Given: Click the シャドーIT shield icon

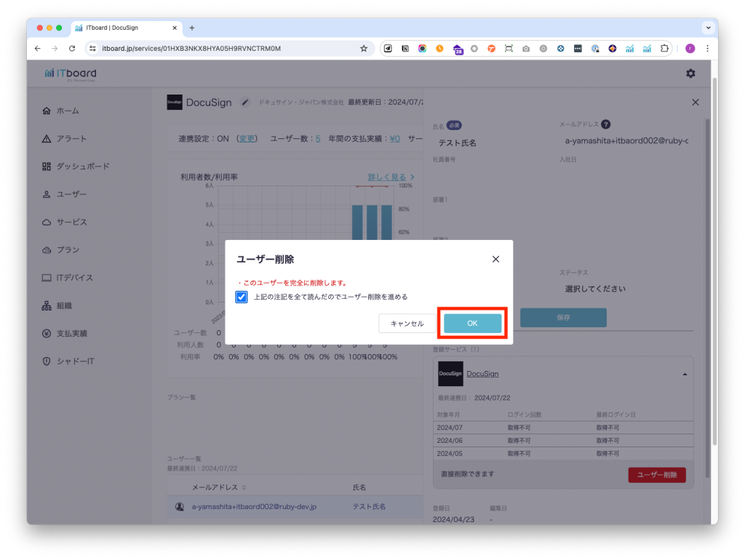Looking at the screenshot, I should coord(47,361).
